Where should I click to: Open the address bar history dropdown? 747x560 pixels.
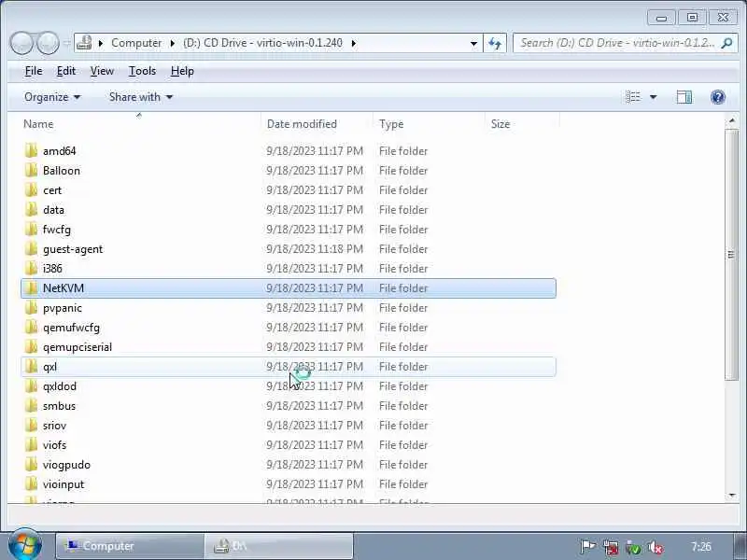pos(473,43)
